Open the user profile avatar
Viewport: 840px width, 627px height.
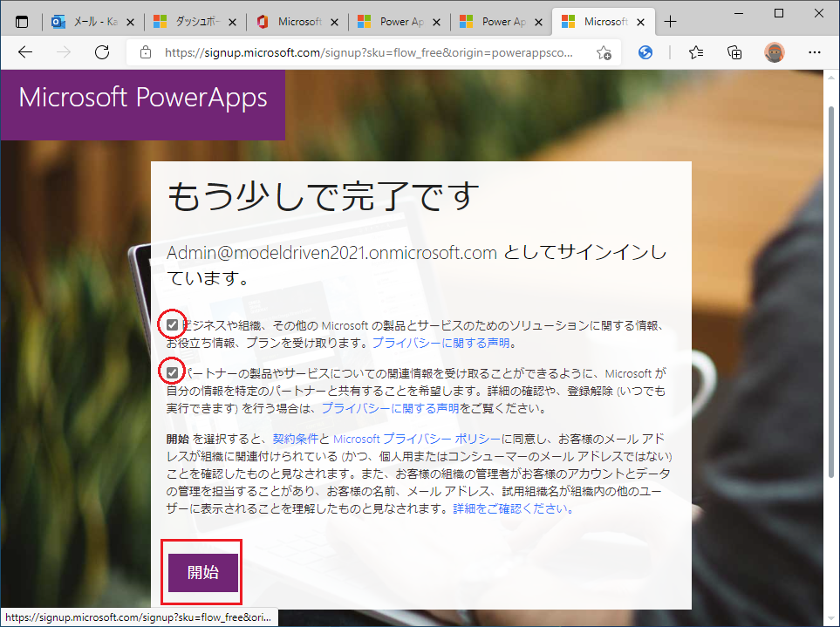coord(774,52)
